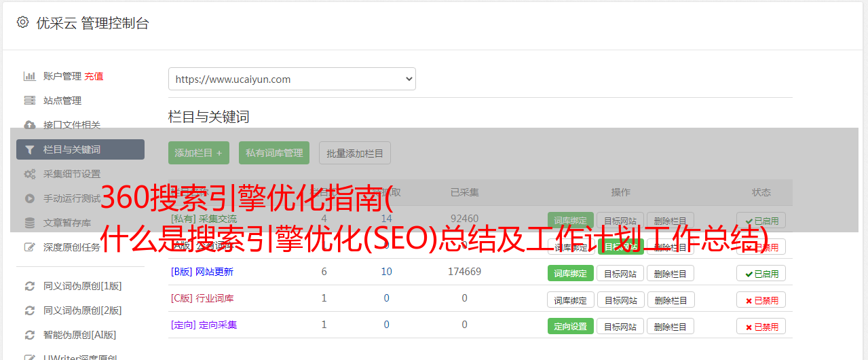Image resolution: width=868 pixels, height=360 pixels.
Task: Open the [B版] 网站更新 column link
Action: [x=202, y=272]
